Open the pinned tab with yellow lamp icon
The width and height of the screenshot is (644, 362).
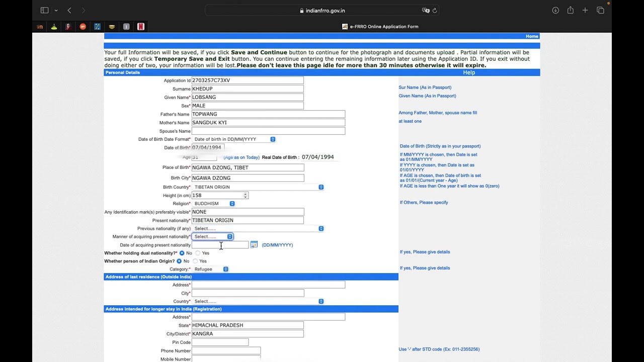coord(54,27)
